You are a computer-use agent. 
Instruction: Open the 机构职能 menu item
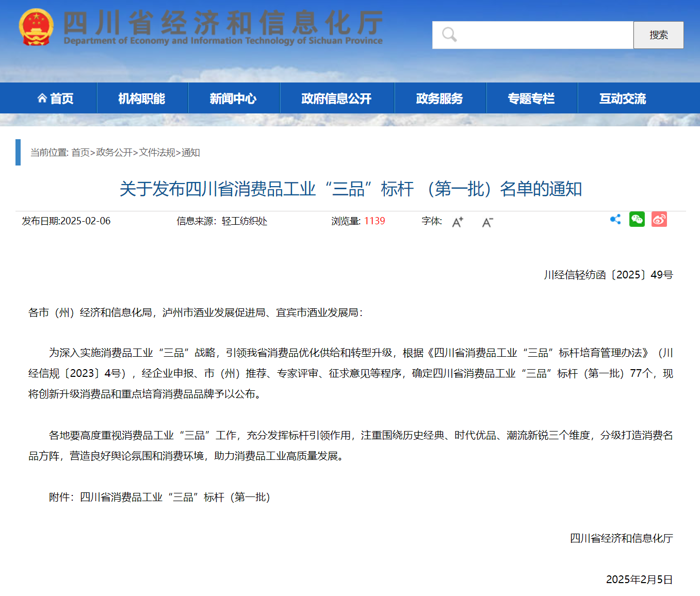(142, 98)
